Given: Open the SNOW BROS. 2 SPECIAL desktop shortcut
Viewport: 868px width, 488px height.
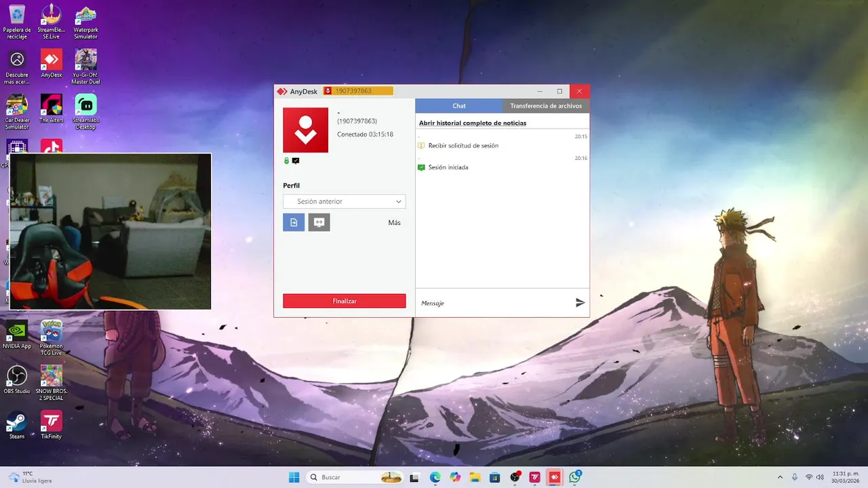Looking at the screenshot, I should coord(51,383).
